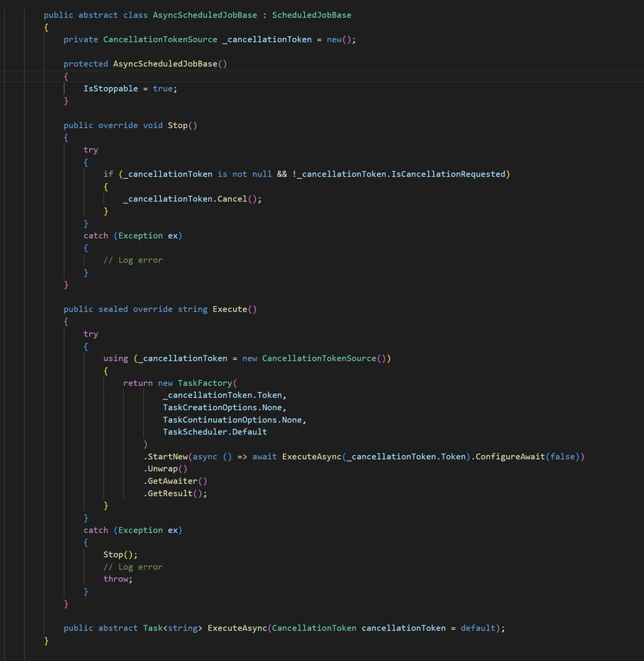Click the TaskContinuationOptions.None argument
This screenshot has height=661, width=644.
(x=233, y=420)
